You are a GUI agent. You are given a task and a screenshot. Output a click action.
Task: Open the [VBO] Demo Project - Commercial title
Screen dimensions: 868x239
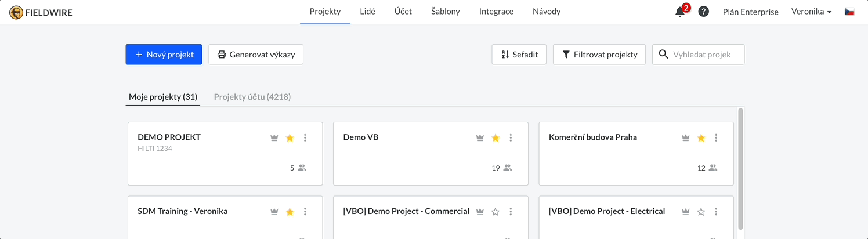[x=407, y=212]
